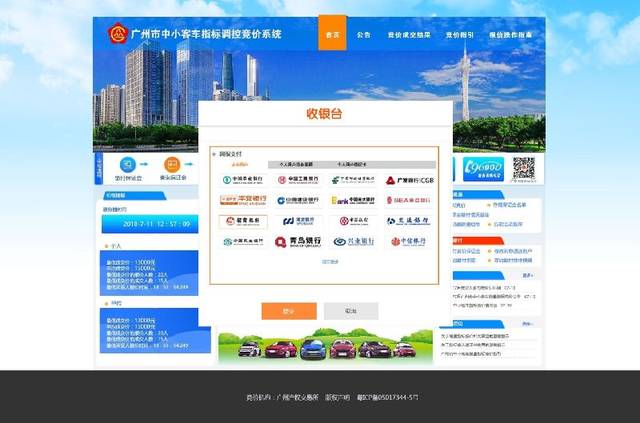Open the 公告 nav item
The image size is (640, 423).
pyautogui.click(x=363, y=35)
